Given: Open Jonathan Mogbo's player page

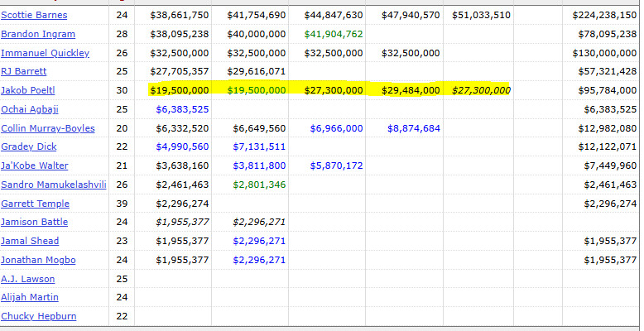Looking at the screenshot, I should (38, 260).
